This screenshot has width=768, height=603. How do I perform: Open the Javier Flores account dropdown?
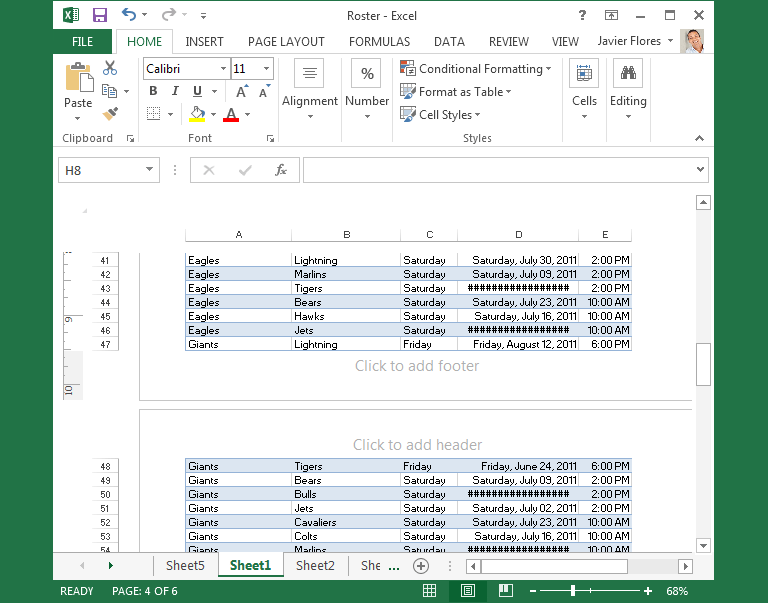pos(671,41)
